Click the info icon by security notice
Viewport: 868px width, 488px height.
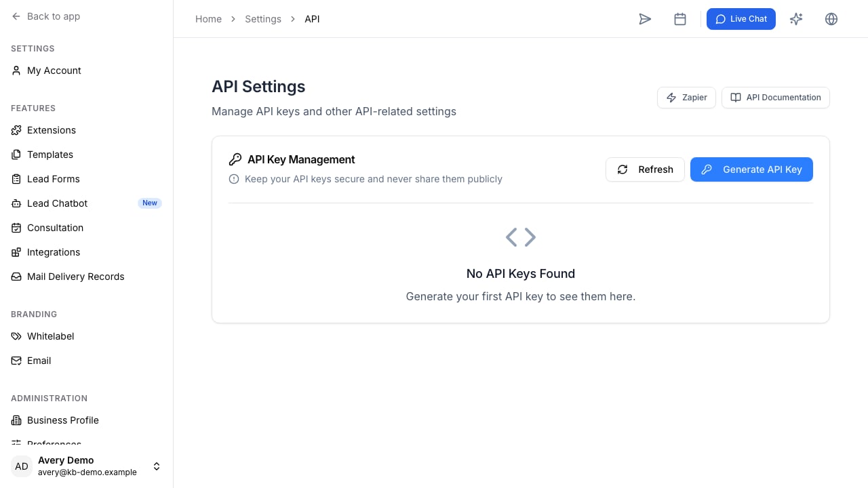[234, 179]
